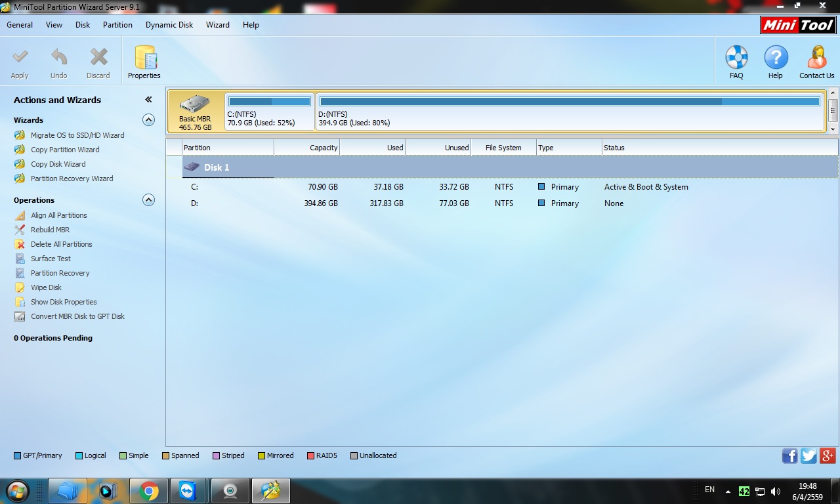Screen dimensions: 840x504
Task: Open the Disk menu
Action: (83, 25)
